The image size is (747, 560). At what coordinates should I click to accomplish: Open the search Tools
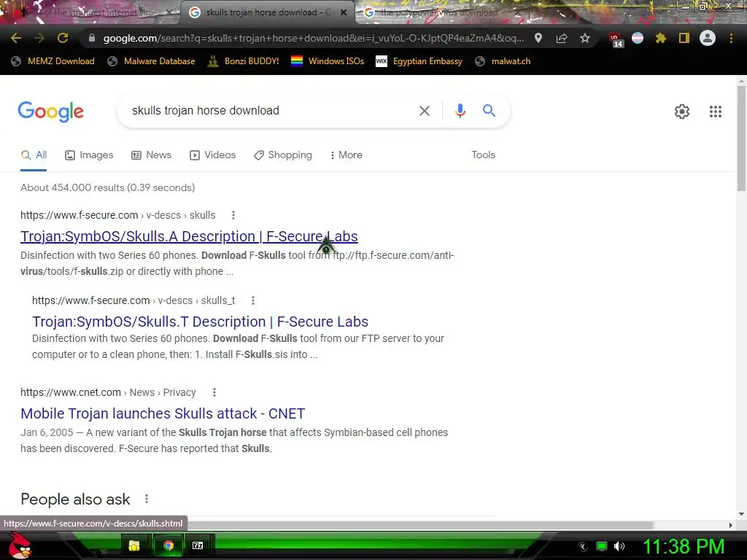click(483, 155)
